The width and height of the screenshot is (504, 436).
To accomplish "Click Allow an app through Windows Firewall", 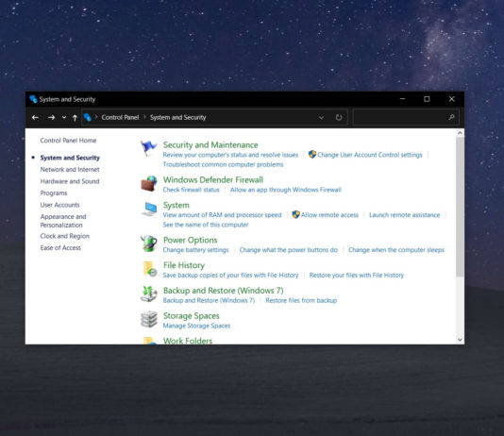I will (x=285, y=190).
